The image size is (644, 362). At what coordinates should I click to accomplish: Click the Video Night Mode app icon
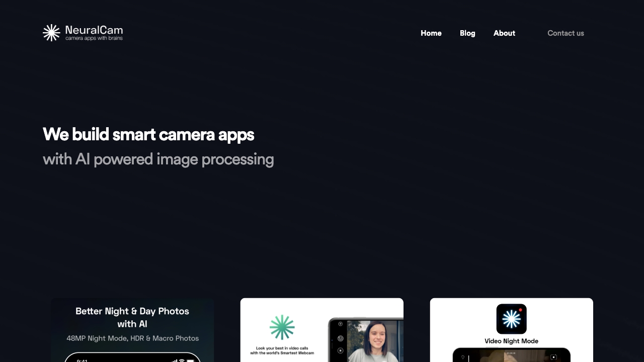[x=512, y=319]
